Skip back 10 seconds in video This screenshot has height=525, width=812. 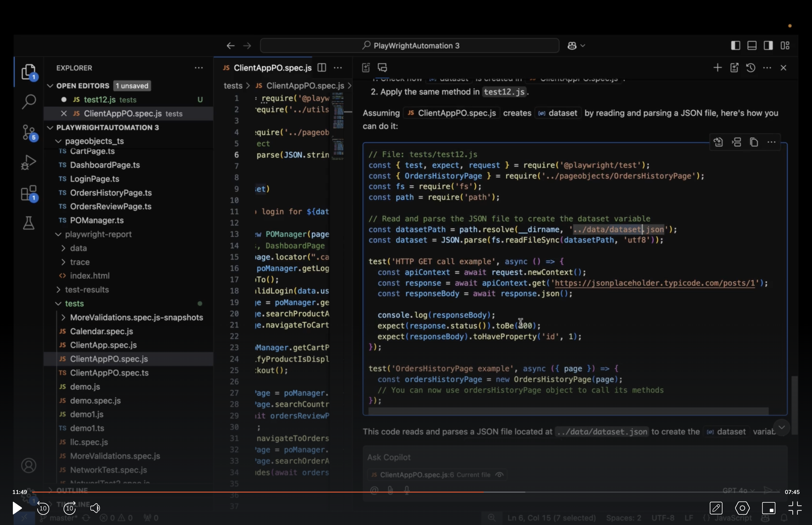click(43, 508)
